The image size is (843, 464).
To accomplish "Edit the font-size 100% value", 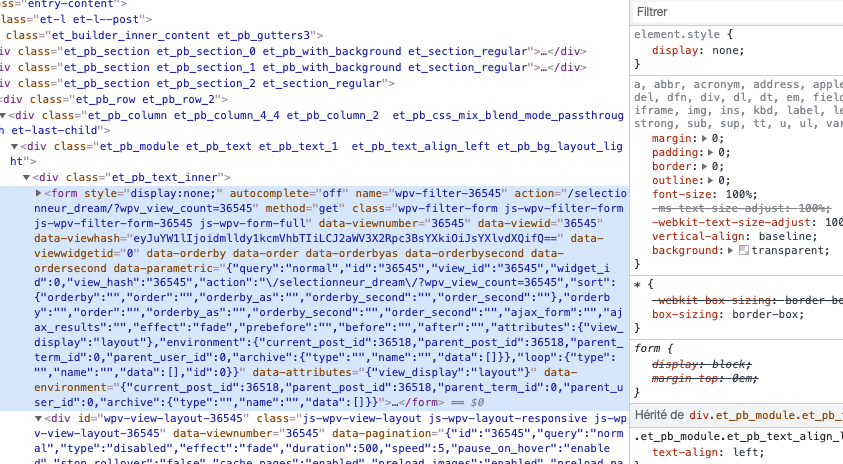I will [739, 194].
